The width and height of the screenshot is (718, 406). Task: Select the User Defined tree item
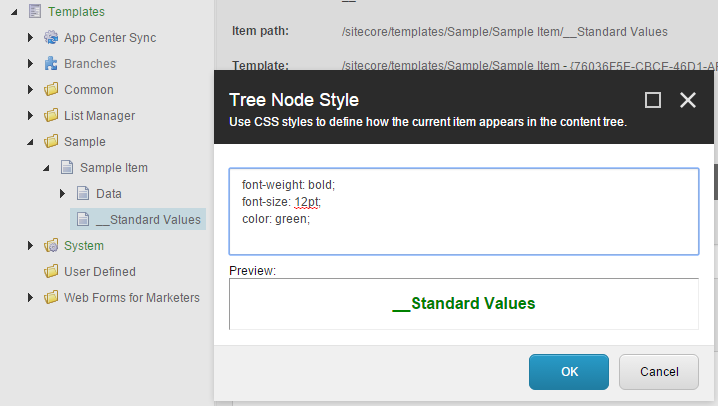(99, 272)
